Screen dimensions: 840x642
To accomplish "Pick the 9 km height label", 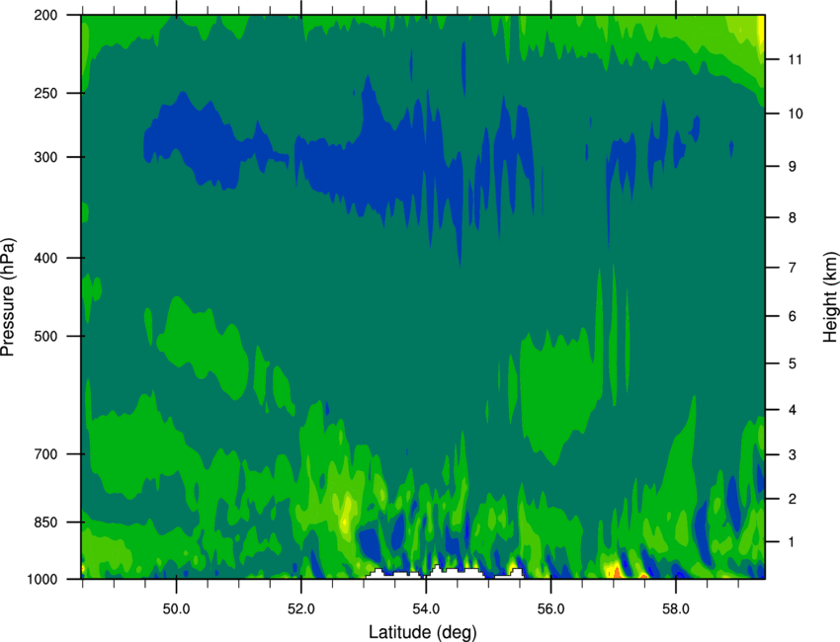I will [793, 167].
